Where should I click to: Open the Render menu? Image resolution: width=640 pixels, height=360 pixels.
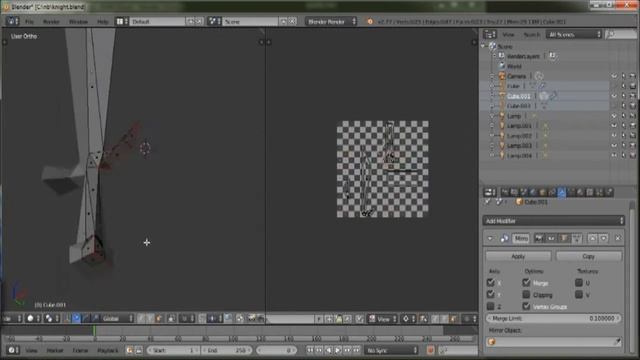coord(51,22)
